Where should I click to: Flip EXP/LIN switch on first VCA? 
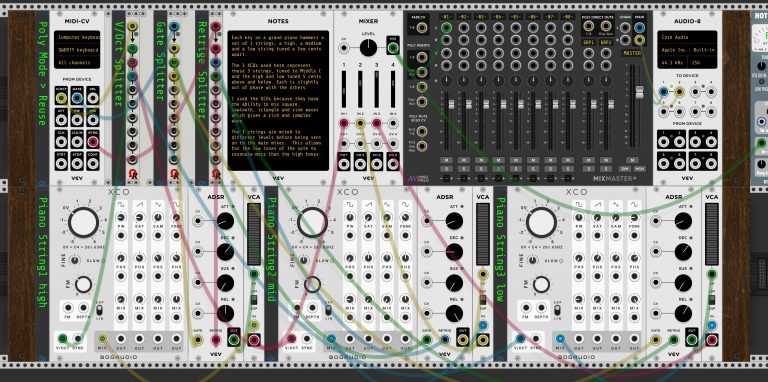(x=254, y=299)
